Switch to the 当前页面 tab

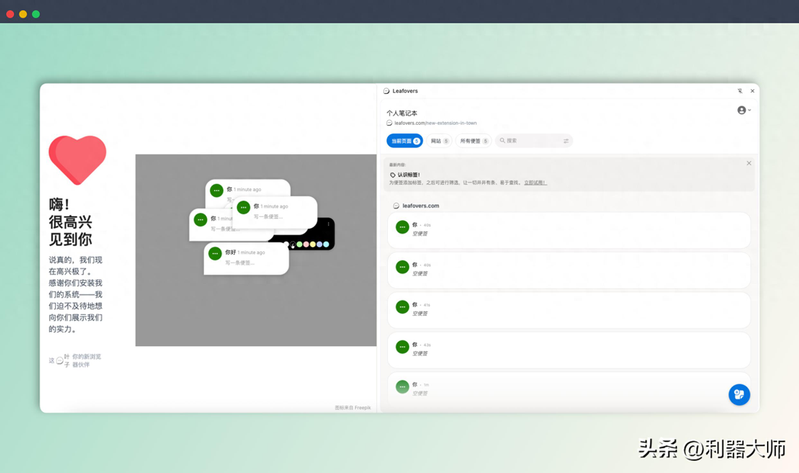(404, 141)
